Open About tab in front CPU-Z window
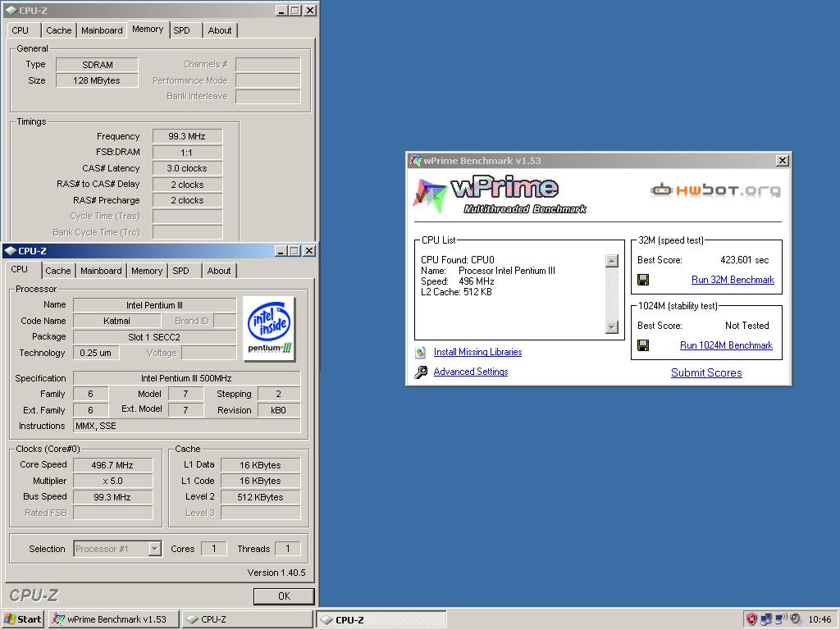Viewport: 840px width, 630px height. point(219,271)
